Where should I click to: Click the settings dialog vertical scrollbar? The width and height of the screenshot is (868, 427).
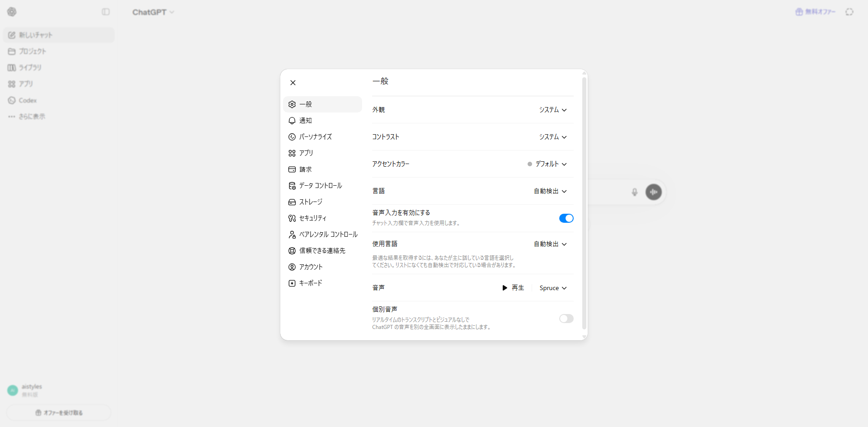584,203
